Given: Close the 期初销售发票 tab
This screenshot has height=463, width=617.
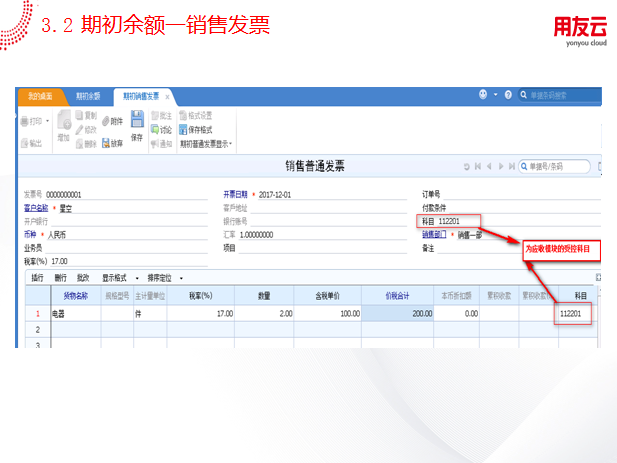Looking at the screenshot, I should click(x=167, y=97).
